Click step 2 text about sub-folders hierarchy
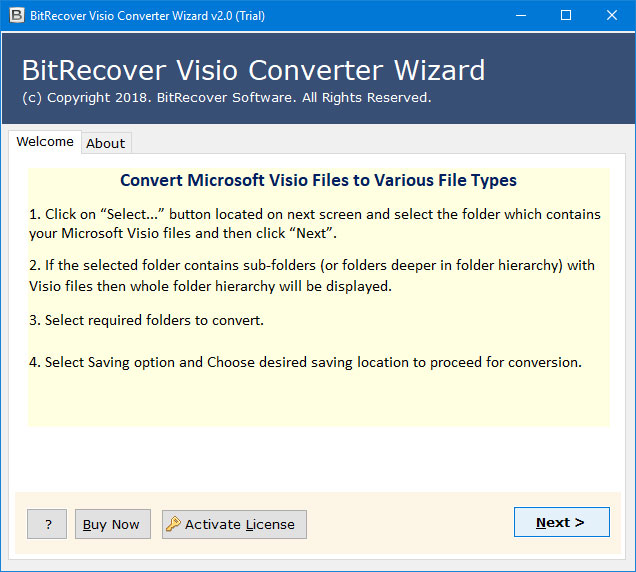The image size is (636, 572). click(312, 276)
